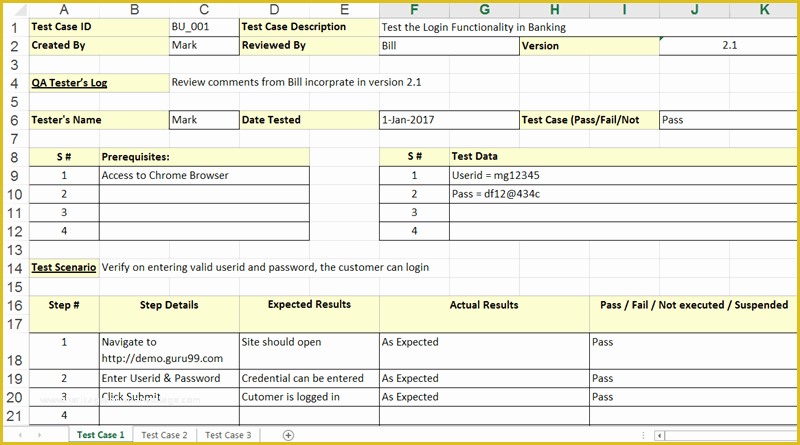Select column B header
The image size is (800, 445).
click(x=135, y=9)
